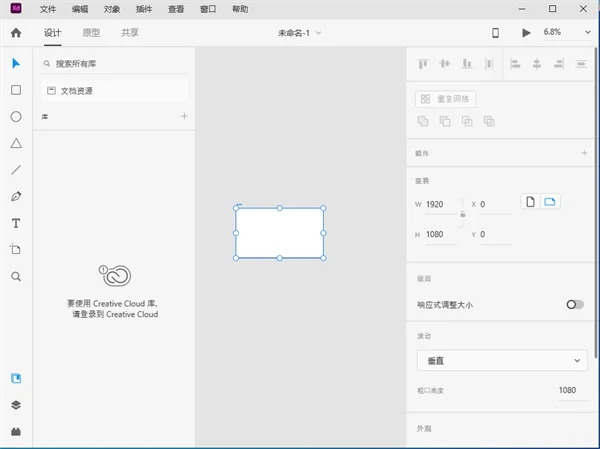
Task: Toggle the width-height aspect lock
Action: click(463, 214)
